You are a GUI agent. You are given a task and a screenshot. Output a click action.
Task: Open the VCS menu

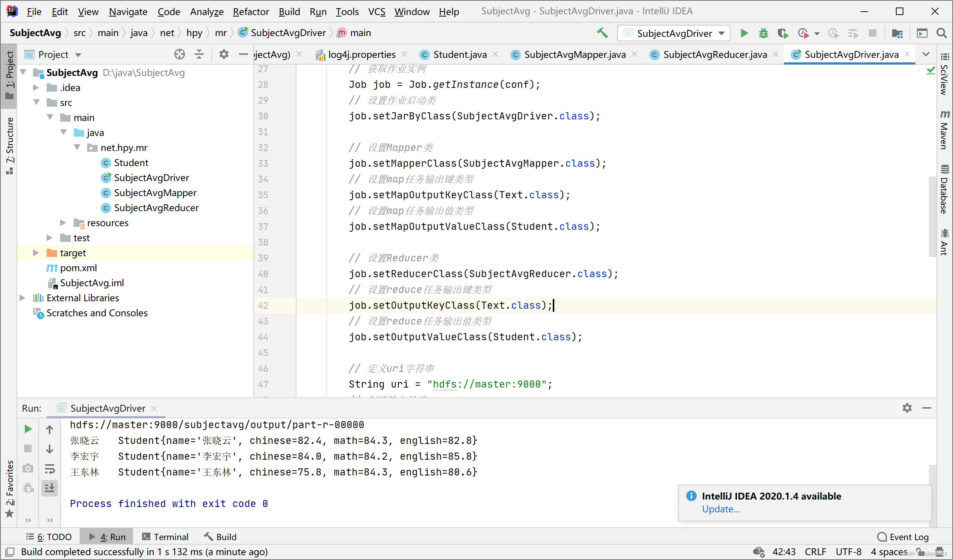coord(377,12)
